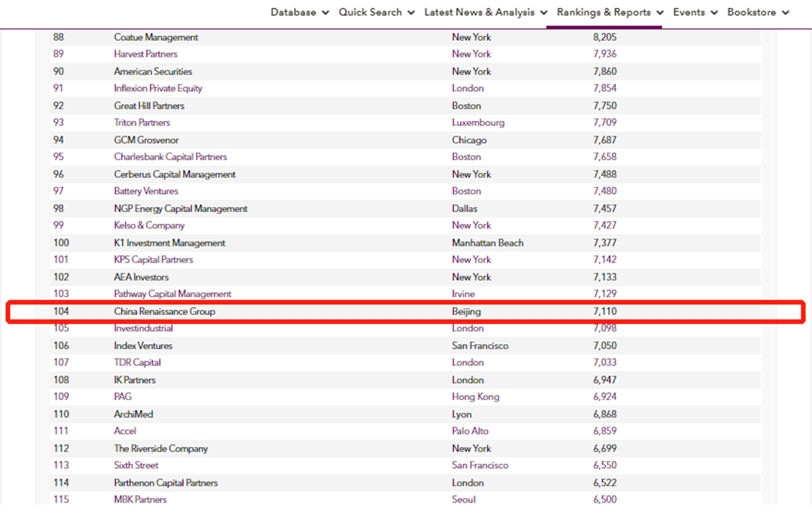812x518 pixels.
Task: Open the Quick Search dropdown chevron
Action: click(x=411, y=12)
